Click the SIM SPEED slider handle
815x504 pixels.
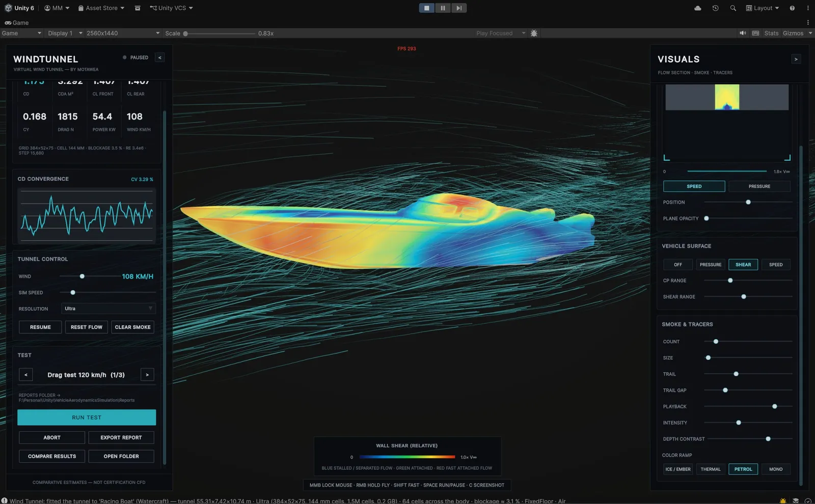73,293
